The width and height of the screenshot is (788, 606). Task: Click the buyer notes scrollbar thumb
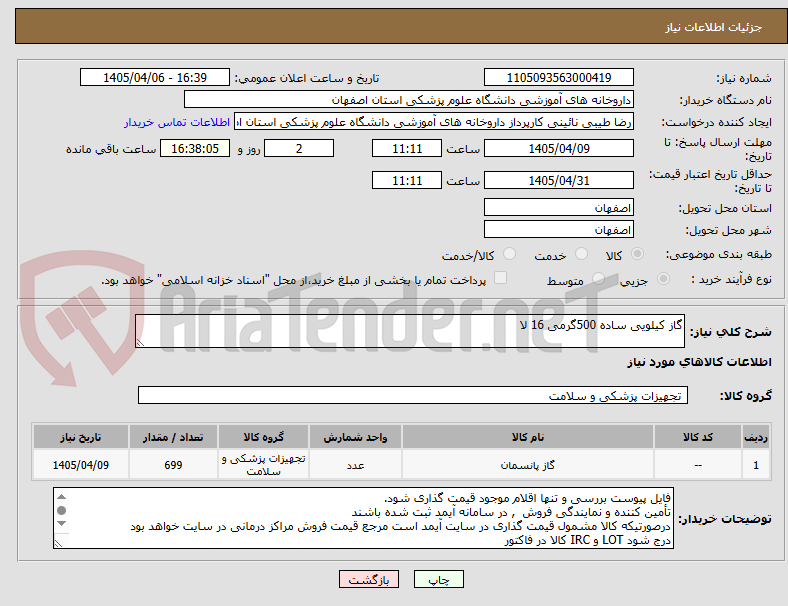61,511
